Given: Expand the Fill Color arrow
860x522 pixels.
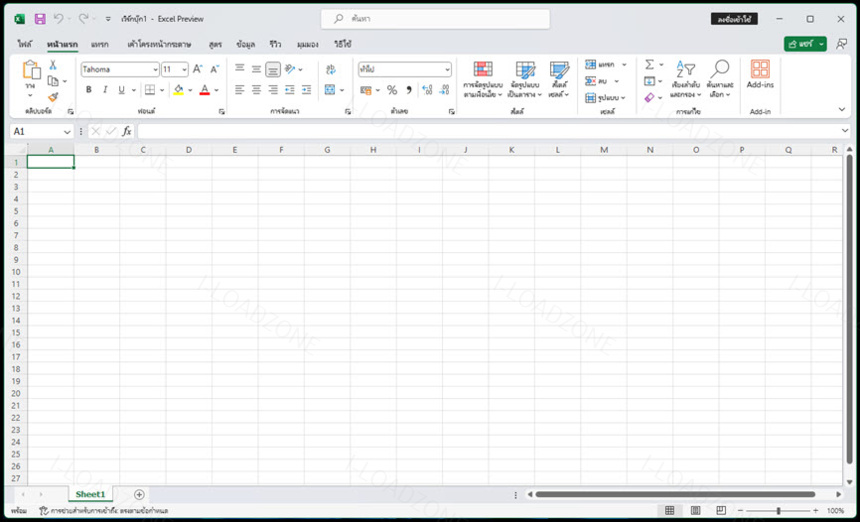Looking at the screenshot, I should [190, 90].
